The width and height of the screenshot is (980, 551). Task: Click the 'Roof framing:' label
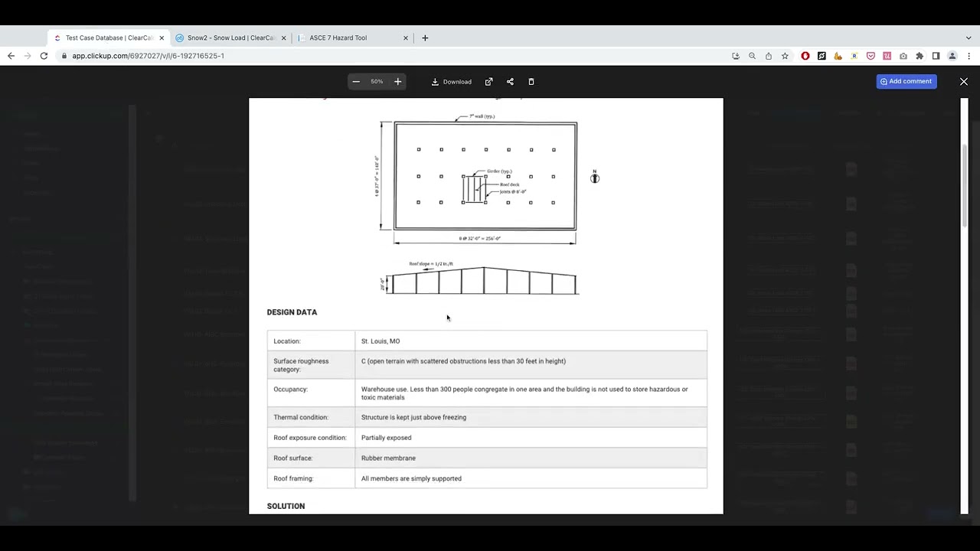click(x=293, y=479)
